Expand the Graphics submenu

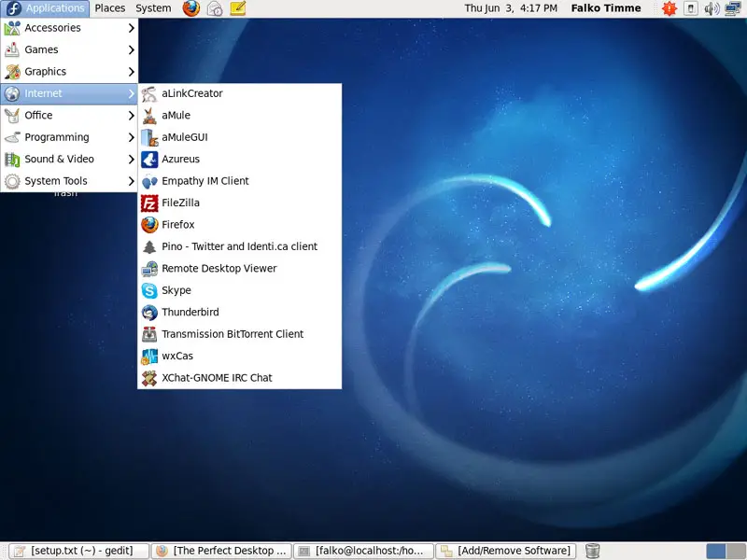[x=69, y=72]
